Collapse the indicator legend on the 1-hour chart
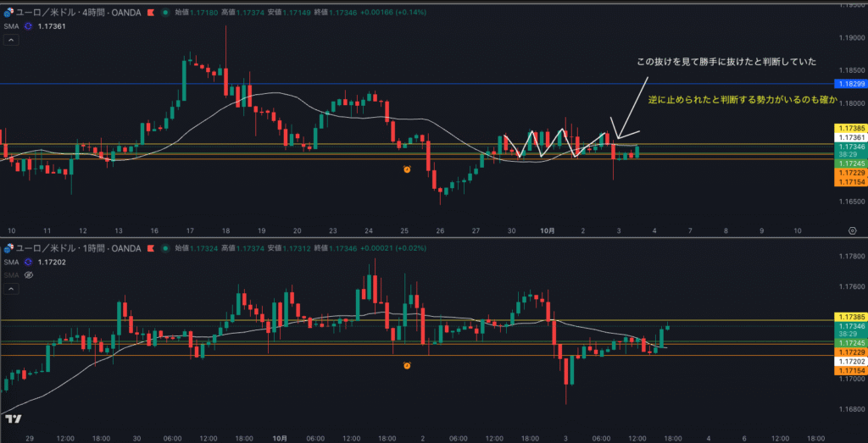This screenshot has width=868, height=443. pyautogui.click(x=9, y=288)
